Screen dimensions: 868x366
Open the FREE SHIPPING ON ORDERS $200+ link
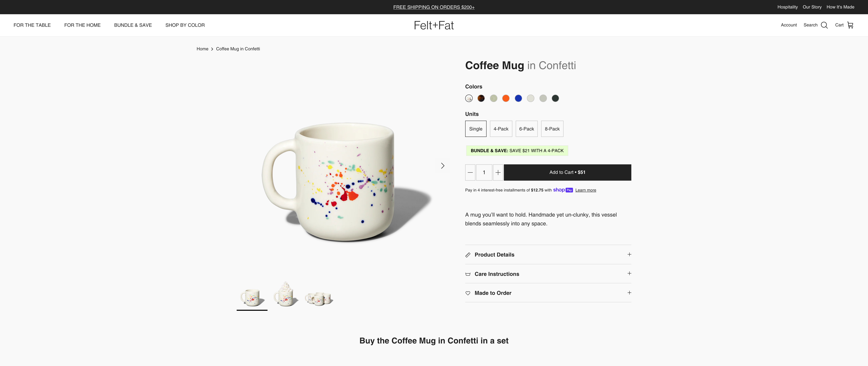pyautogui.click(x=434, y=7)
